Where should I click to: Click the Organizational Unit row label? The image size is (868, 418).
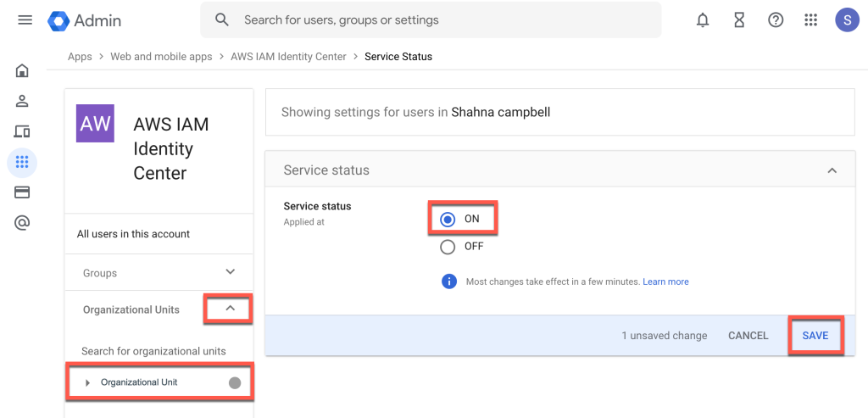coord(139,382)
